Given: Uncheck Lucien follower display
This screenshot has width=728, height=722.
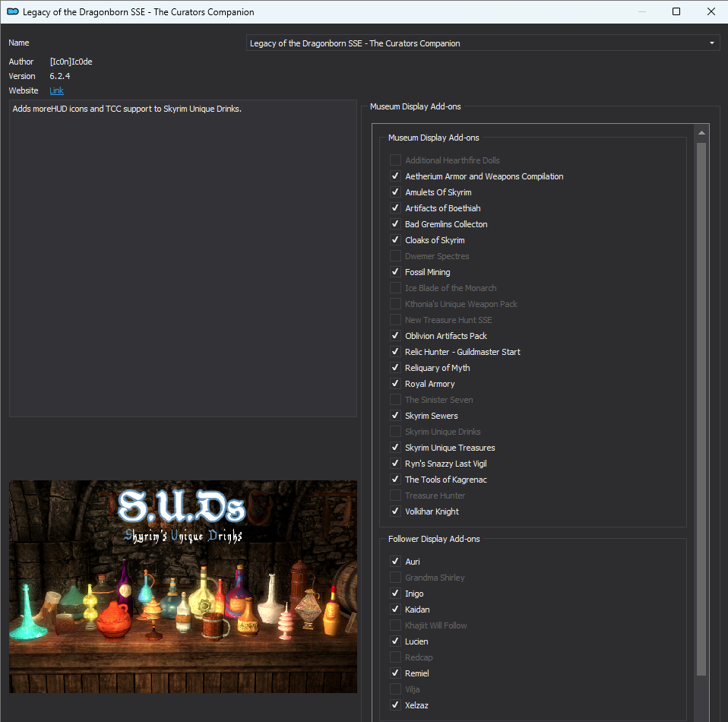Looking at the screenshot, I should 395,641.
